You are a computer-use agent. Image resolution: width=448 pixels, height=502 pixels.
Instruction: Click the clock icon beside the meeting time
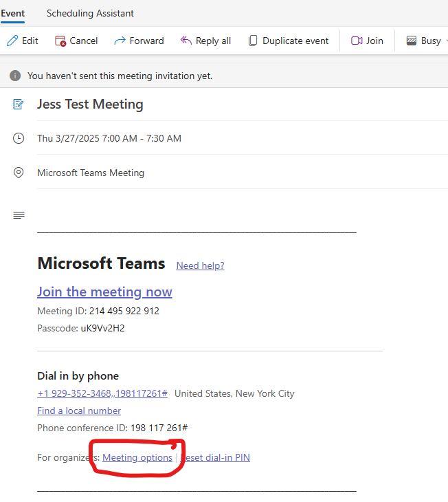19,138
